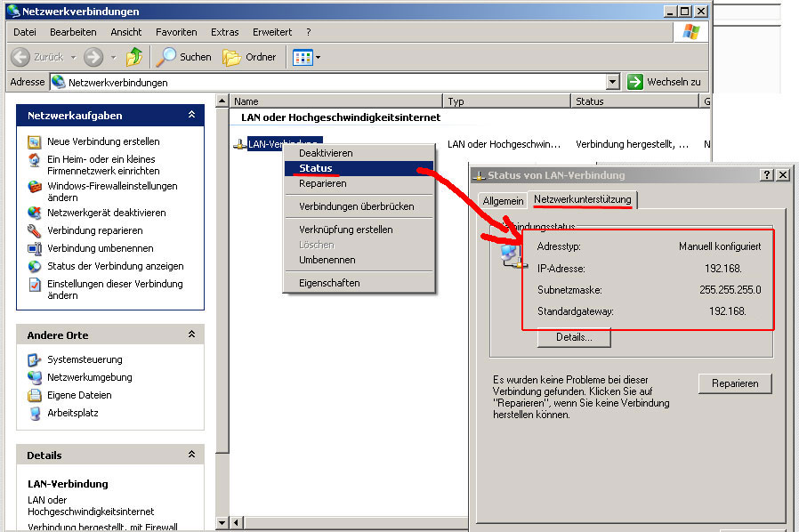Choose Status in the context menu

pos(359,168)
